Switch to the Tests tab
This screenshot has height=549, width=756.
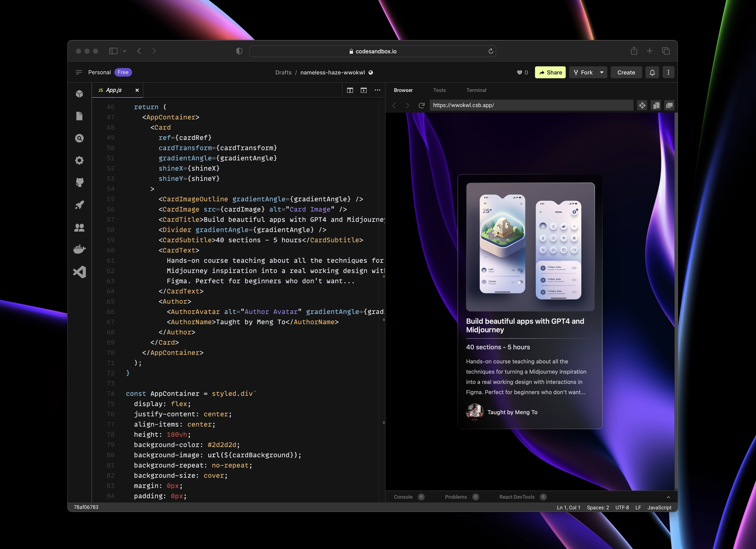point(439,90)
